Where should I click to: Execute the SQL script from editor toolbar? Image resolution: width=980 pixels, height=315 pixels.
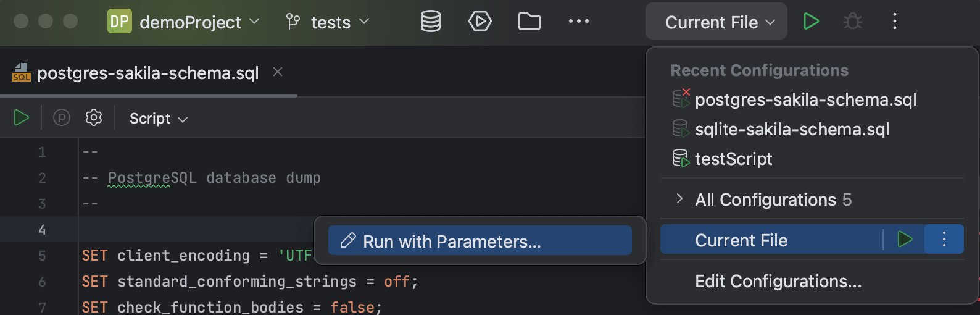tap(22, 117)
